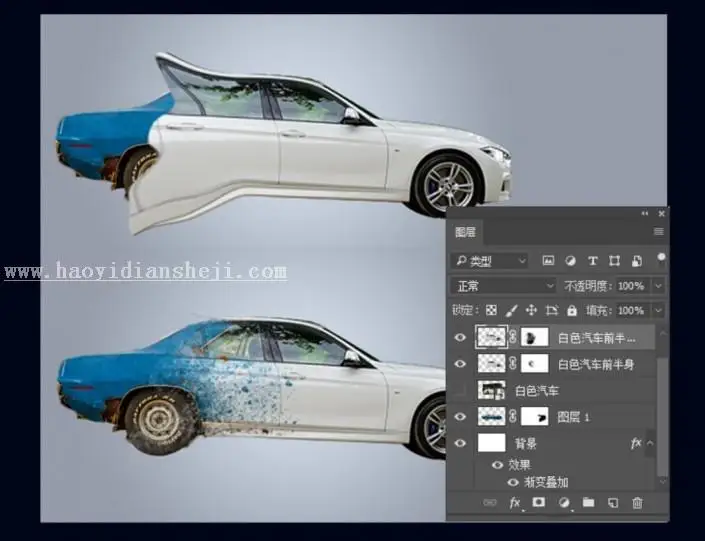
Task: Open the 类型 filter type dropdown
Action: pyautogui.click(x=489, y=261)
